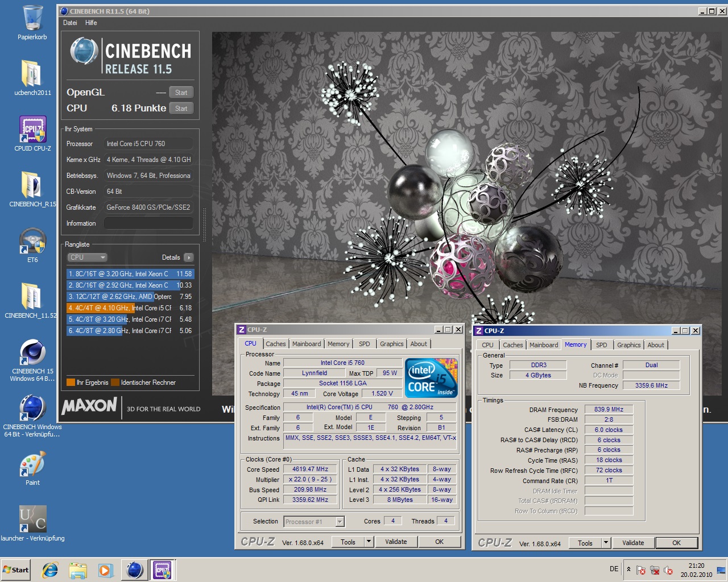Viewport: 728px width, 582px height.
Task: Select ranking entry 4C/8T @ 3.20 GHz
Action: click(x=130, y=319)
